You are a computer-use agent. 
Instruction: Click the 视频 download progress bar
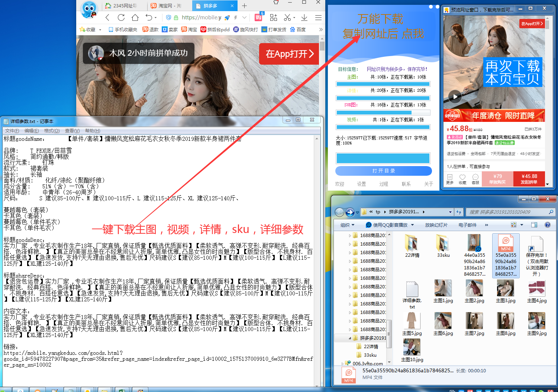(x=383, y=127)
